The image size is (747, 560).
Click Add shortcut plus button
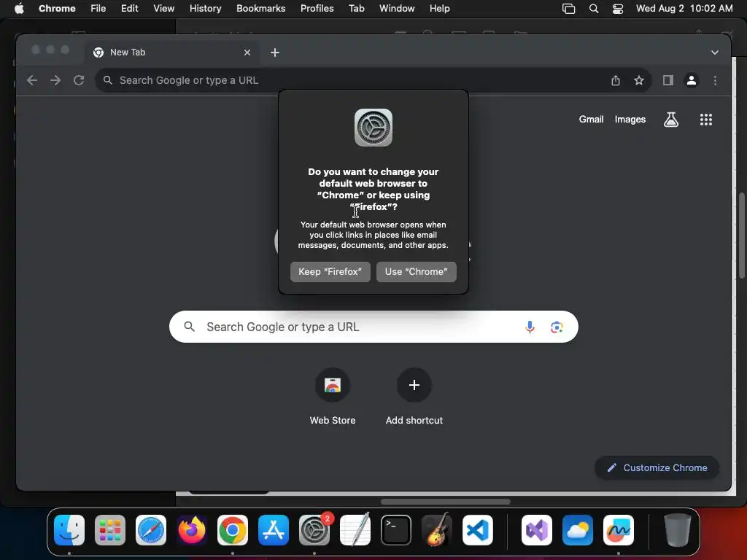414,385
